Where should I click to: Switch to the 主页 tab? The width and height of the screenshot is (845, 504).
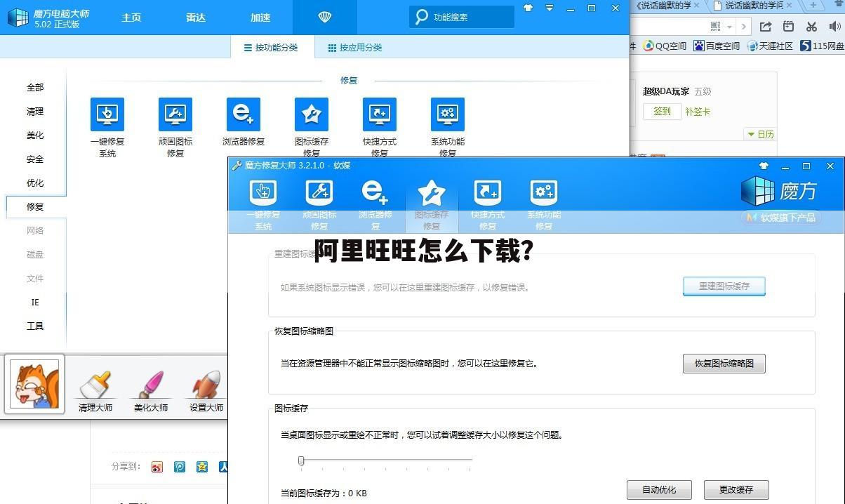(x=131, y=18)
